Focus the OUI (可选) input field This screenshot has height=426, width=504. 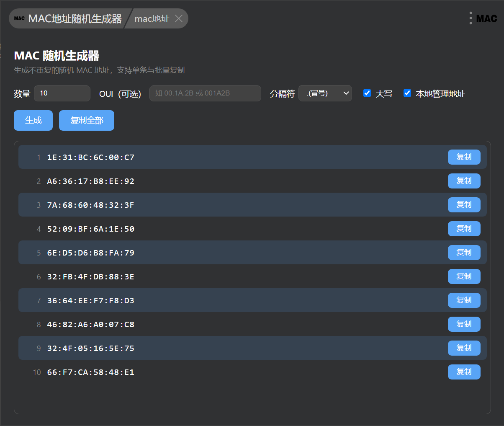tap(205, 93)
